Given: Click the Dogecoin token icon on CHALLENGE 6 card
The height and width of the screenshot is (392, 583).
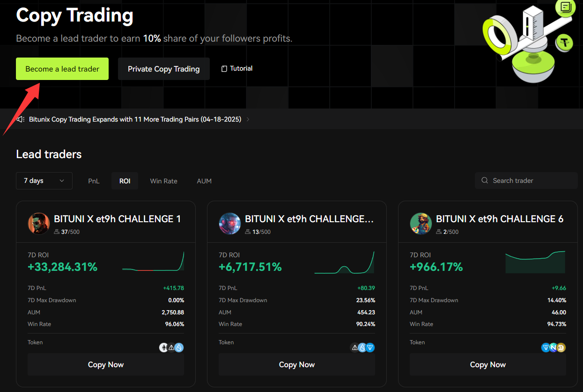Looking at the screenshot, I should pos(560,348).
